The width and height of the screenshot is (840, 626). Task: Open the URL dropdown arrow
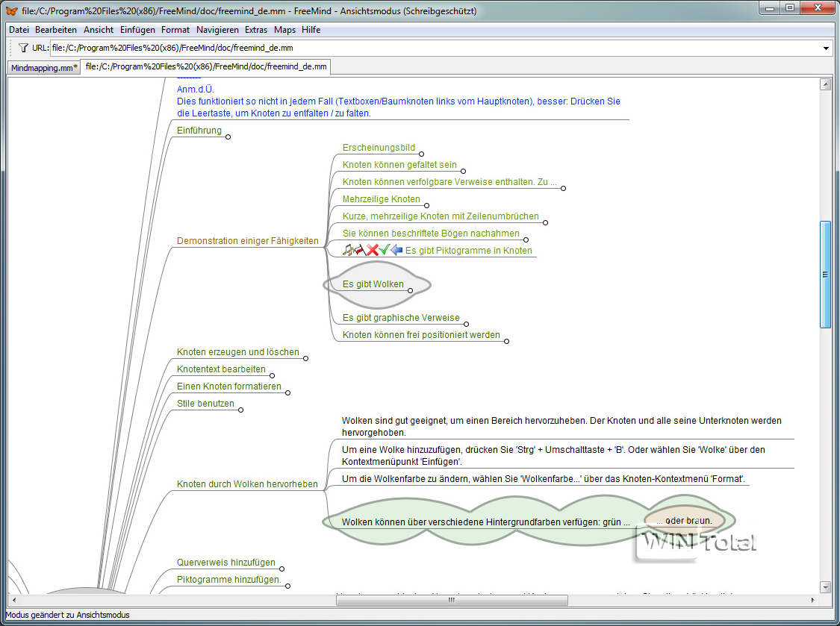coord(826,48)
